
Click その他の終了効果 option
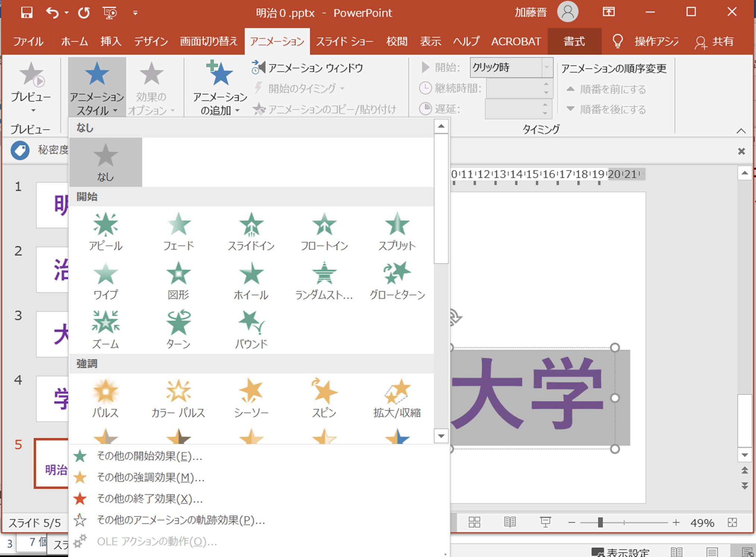[x=149, y=498]
